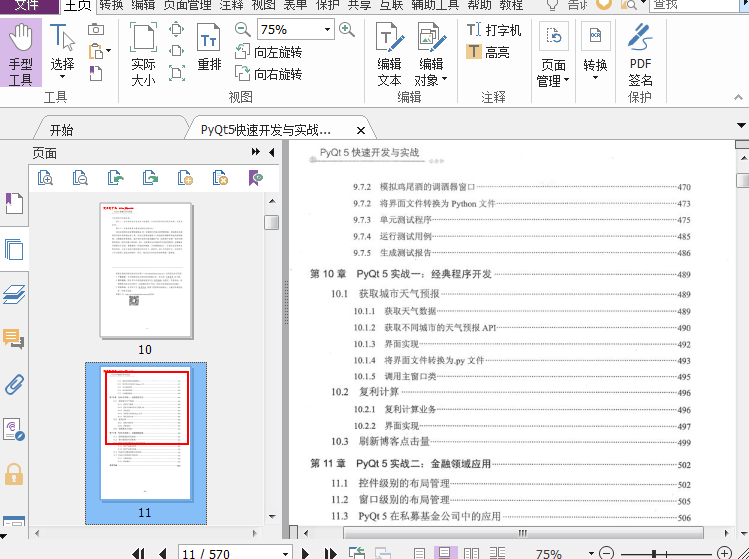This screenshot has height=559, width=749.
Task: Activate the Select tool (选择)
Action: coord(62,52)
